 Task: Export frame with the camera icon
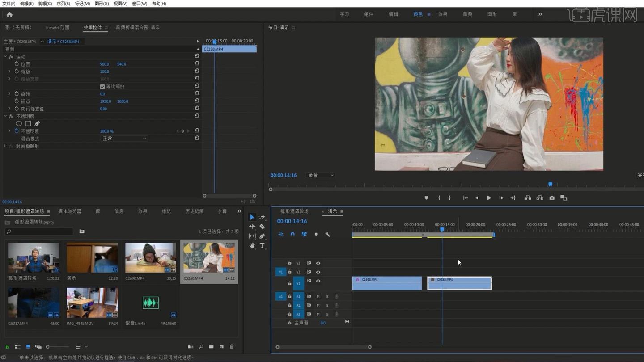point(552,198)
